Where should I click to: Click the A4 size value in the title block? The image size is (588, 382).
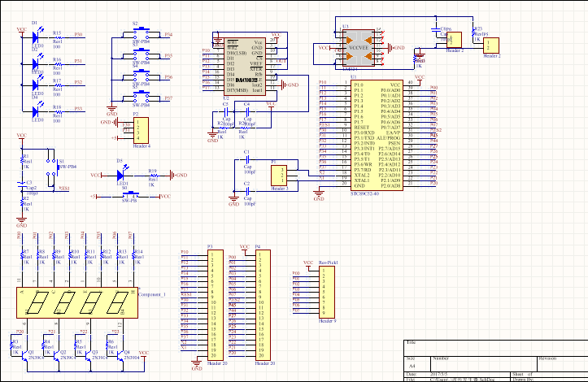412,366
